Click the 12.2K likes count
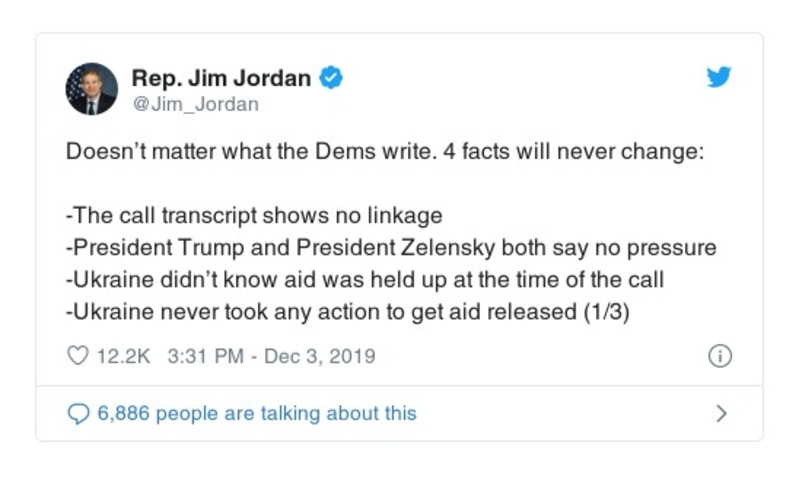 click(x=121, y=356)
